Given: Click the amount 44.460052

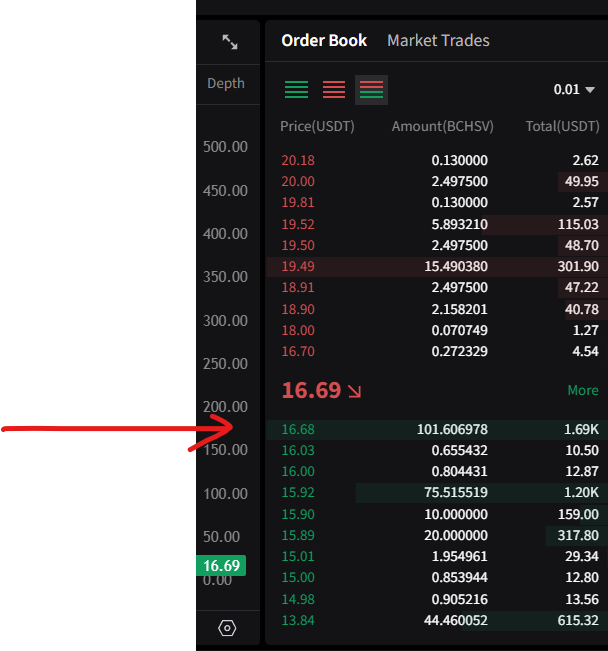Looking at the screenshot, I should 456,621.
